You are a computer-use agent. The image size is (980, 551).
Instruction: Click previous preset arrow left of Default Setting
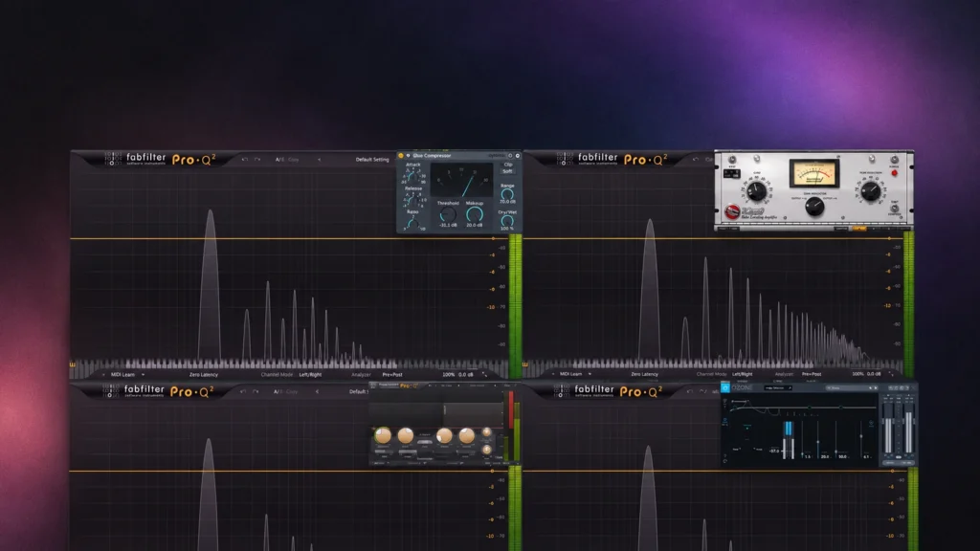[x=319, y=160]
